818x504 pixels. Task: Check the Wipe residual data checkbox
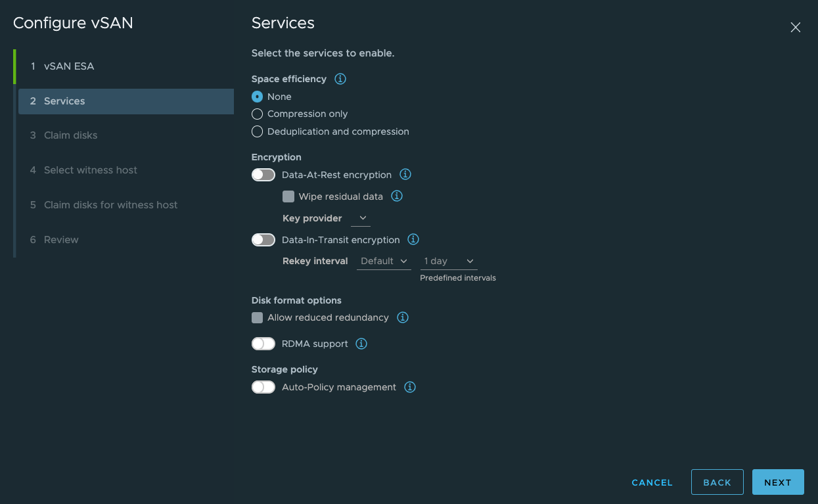click(288, 196)
